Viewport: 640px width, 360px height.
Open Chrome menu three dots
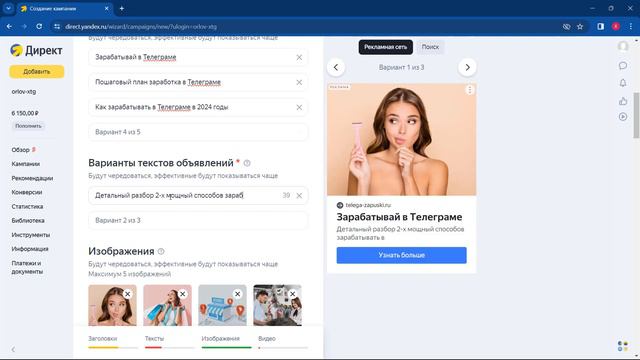pyautogui.click(x=631, y=27)
